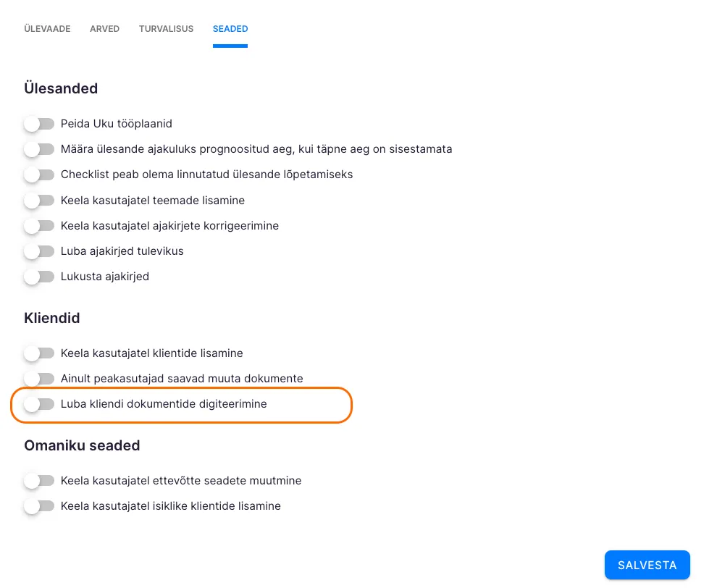Click the Salvesta button
This screenshot has height=588, width=717.
click(647, 566)
